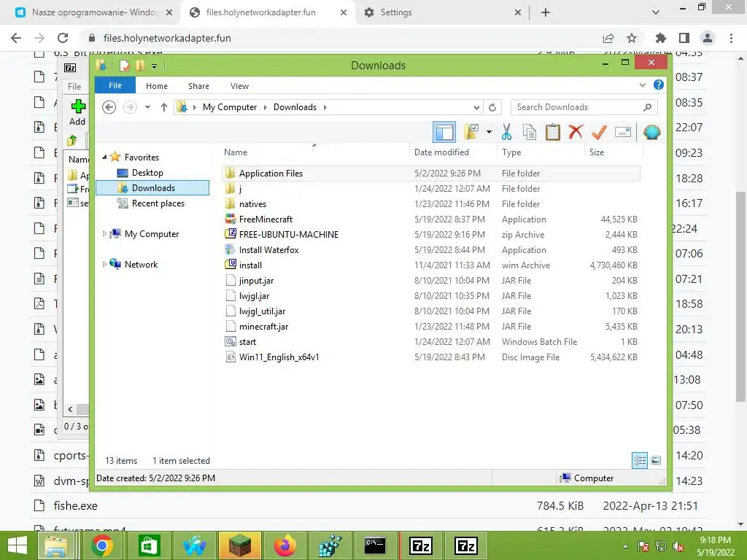Open the Folder Options dropdown arrow

(489, 132)
